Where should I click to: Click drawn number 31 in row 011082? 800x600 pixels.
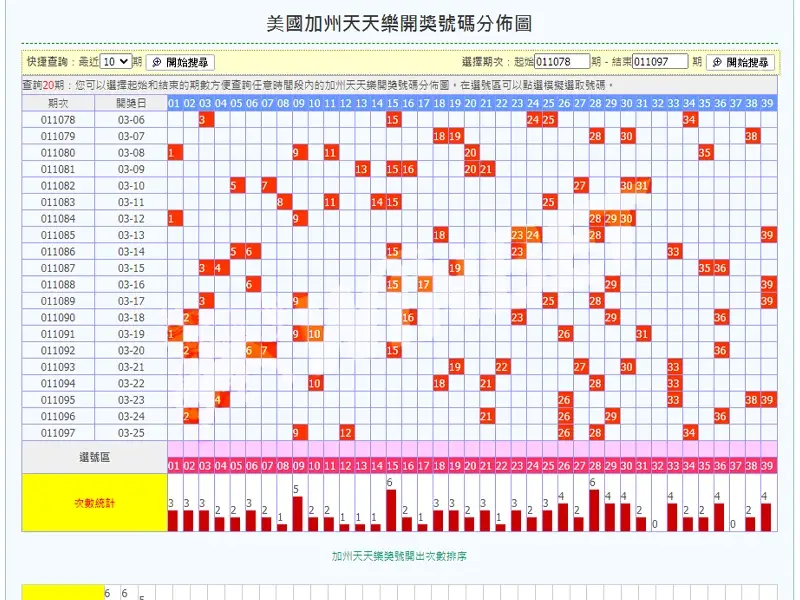(x=643, y=186)
